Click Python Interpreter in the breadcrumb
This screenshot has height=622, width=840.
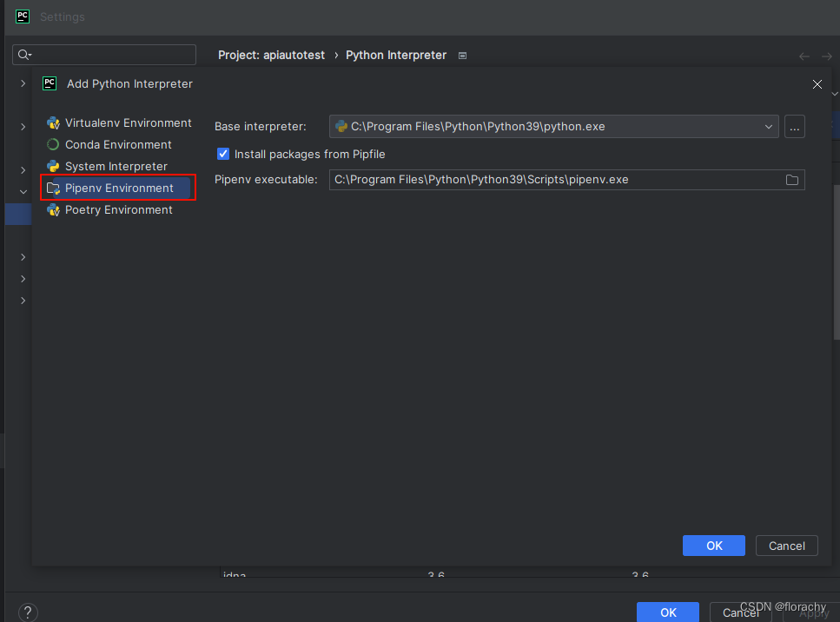click(395, 55)
